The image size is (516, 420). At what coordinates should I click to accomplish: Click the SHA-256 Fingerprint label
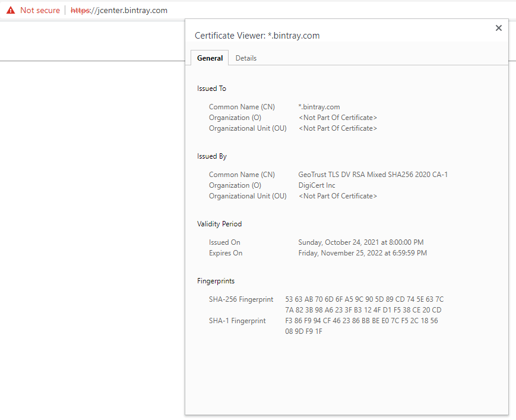[241, 299]
